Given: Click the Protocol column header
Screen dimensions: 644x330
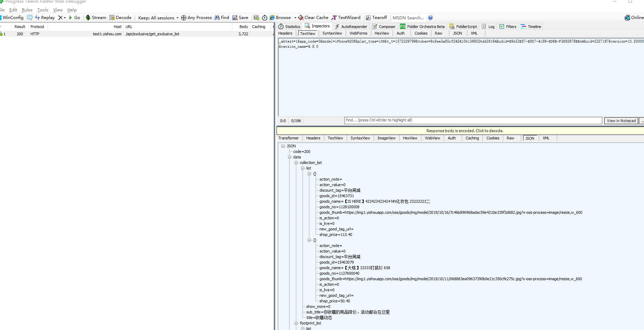Looking at the screenshot, I should tap(37, 27).
